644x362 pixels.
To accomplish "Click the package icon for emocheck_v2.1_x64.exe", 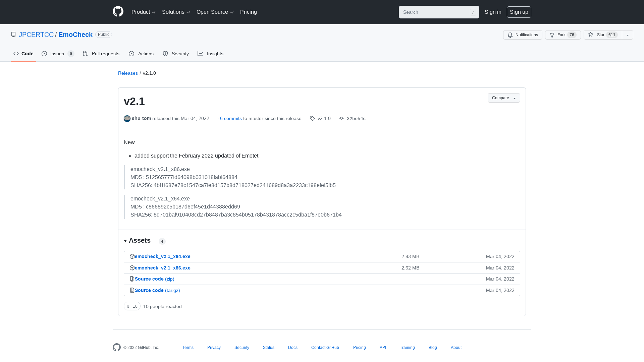I will click(132, 256).
